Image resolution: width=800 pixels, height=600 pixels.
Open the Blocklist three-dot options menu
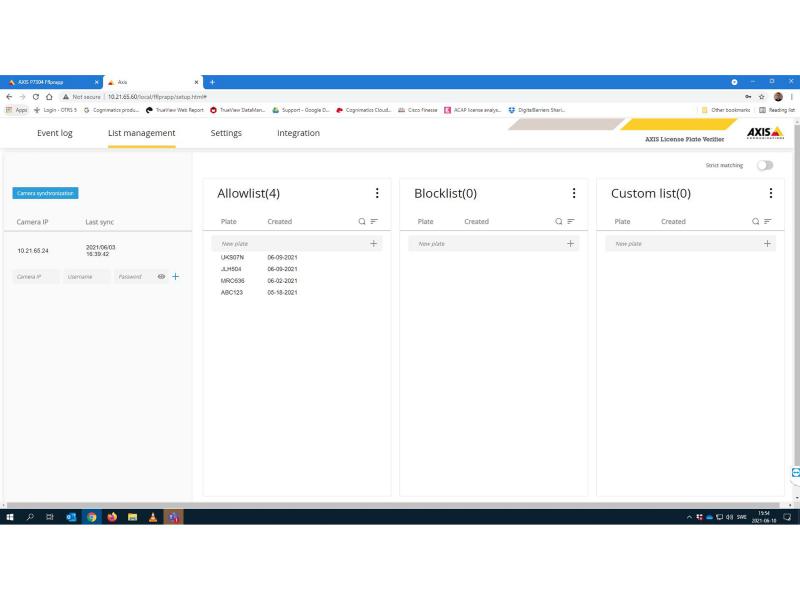pyautogui.click(x=573, y=193)
